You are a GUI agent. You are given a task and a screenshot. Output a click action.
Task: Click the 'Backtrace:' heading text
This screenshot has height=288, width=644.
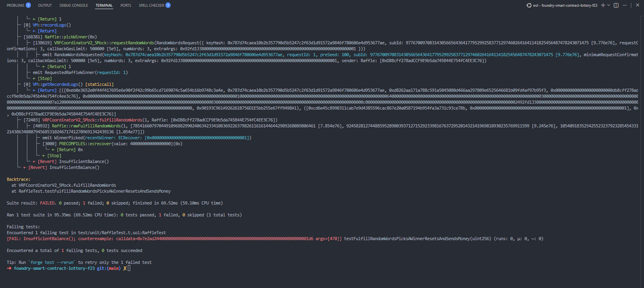click(17, 179)
